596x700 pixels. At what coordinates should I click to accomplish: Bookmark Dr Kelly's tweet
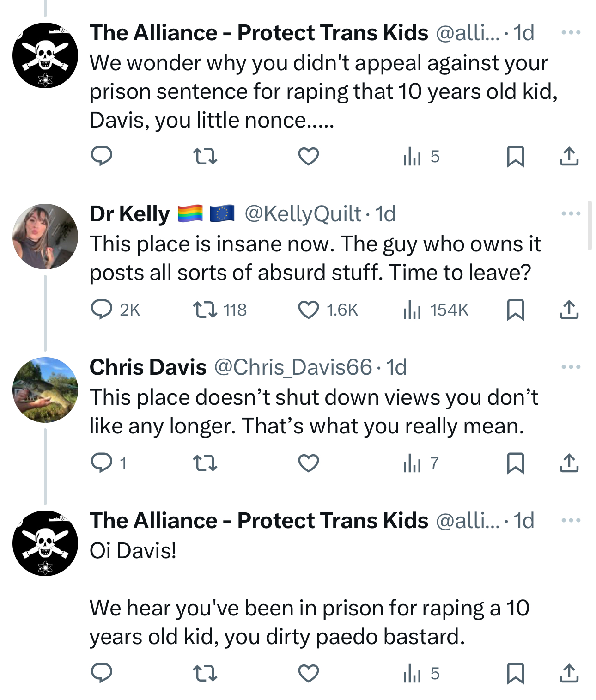pyautogui.click(x=515, y=310)
